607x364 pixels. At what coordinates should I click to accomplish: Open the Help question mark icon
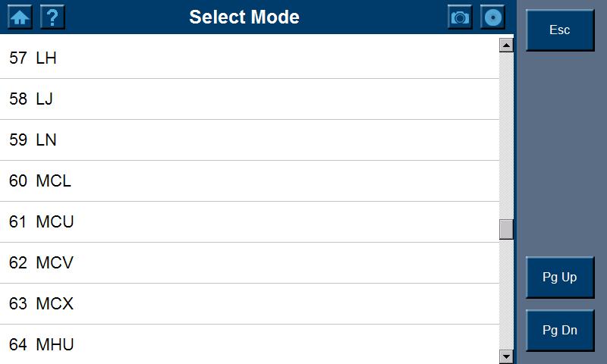[x=52, y=17]
